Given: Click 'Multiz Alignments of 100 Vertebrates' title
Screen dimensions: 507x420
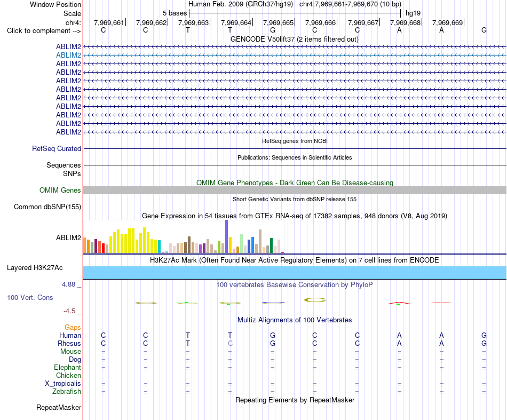Looking at the screenshot, I should (295, 320).
